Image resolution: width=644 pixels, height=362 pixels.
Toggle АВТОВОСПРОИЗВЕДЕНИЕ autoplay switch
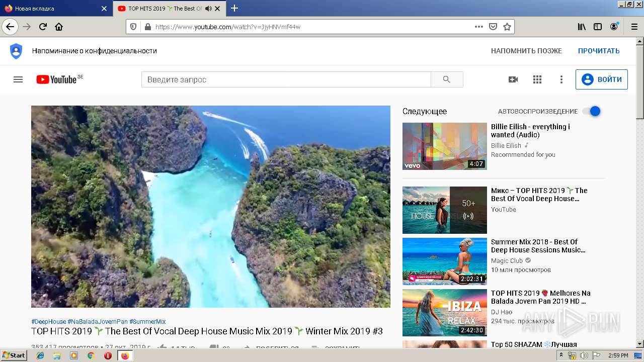pyautogui.click(x=592, y=111)
